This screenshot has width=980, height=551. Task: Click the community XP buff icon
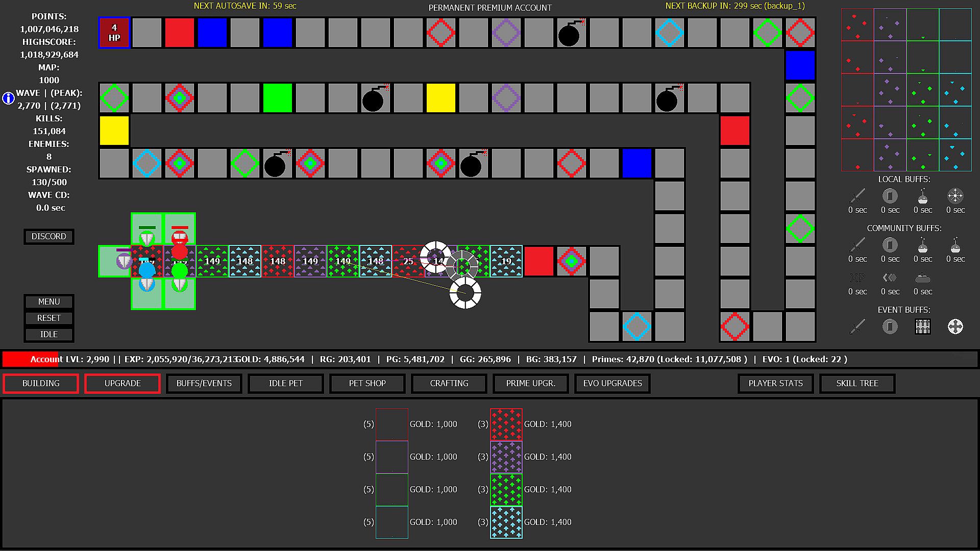(x=857, y=278)
